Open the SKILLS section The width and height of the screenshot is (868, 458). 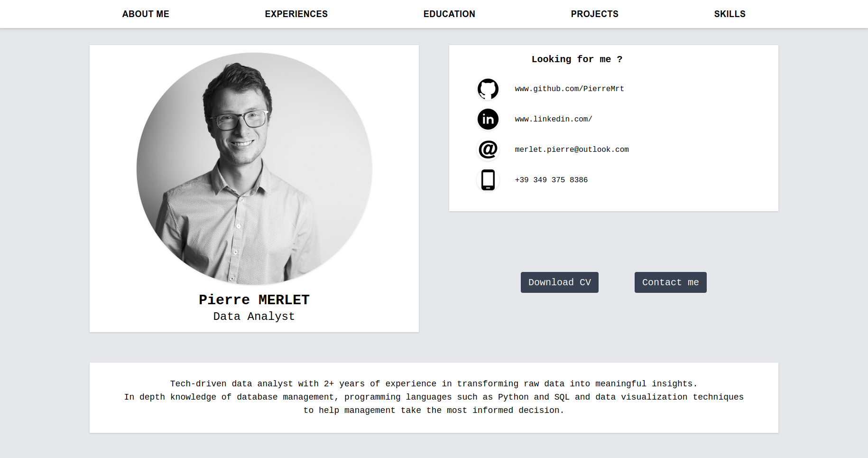[729, 14]
